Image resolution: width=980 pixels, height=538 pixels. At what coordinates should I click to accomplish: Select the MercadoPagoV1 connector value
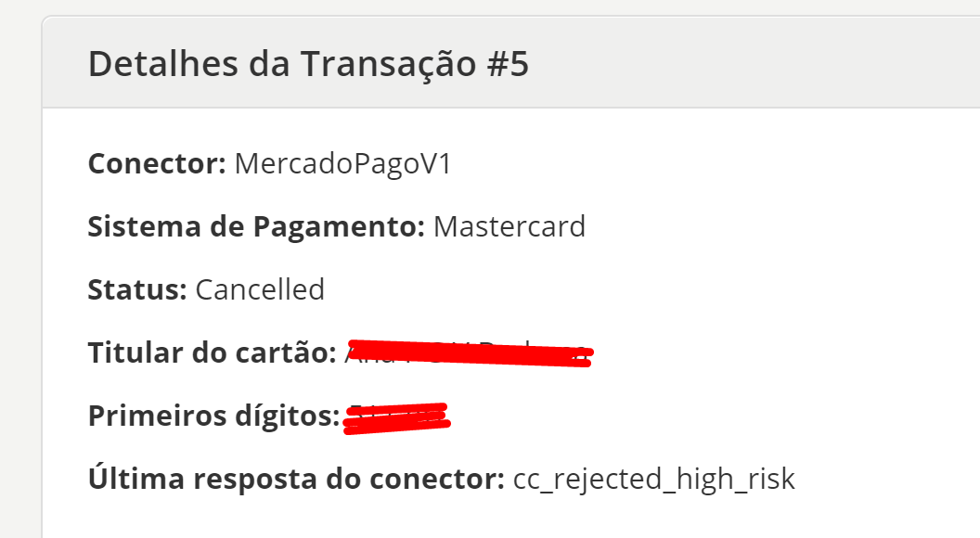coord(343,164)
